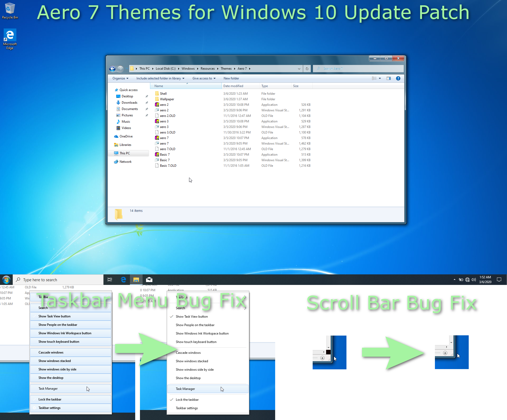Open the Recycle Bin desktop icon
This screenshot has width=507, height=420.
coord(10,11)
